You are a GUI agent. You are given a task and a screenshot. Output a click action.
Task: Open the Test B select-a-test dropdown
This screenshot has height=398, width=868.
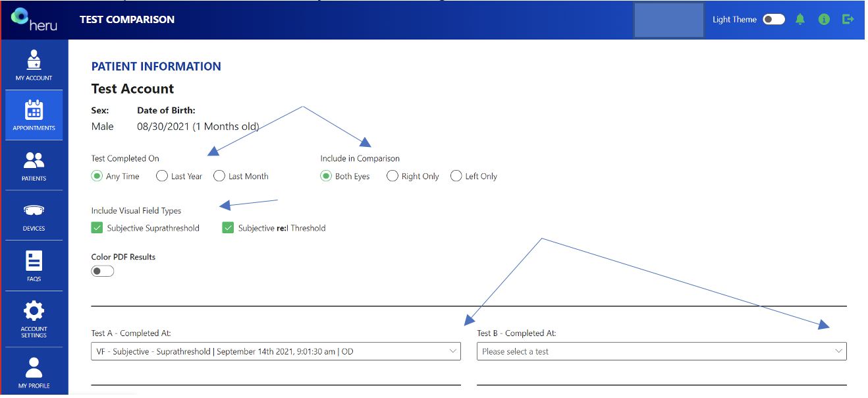[661, 351]
